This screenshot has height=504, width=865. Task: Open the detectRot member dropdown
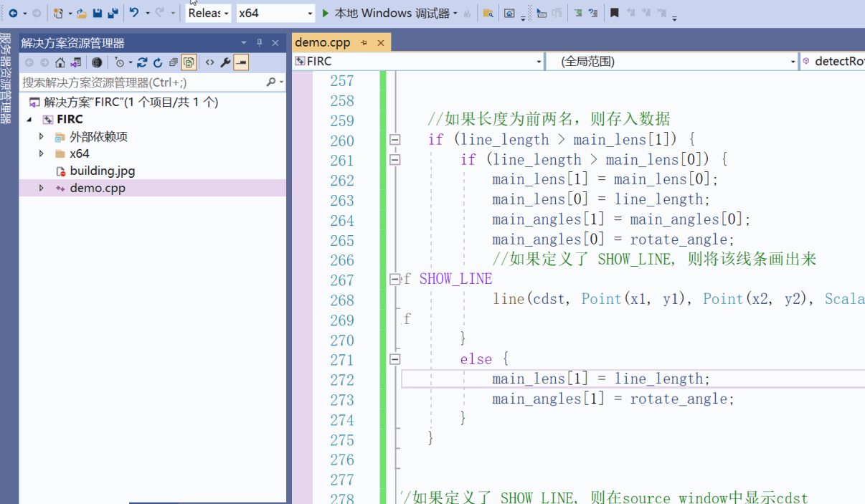832,62
